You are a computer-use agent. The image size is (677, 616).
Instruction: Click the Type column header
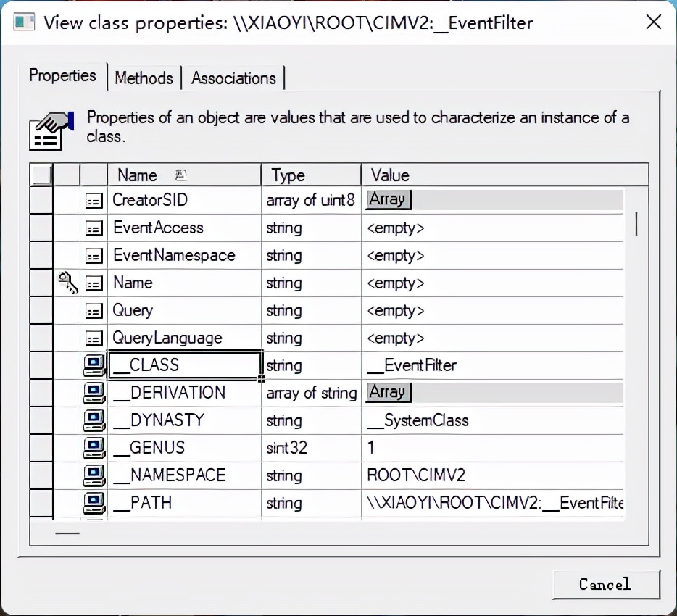pos(311,175)
